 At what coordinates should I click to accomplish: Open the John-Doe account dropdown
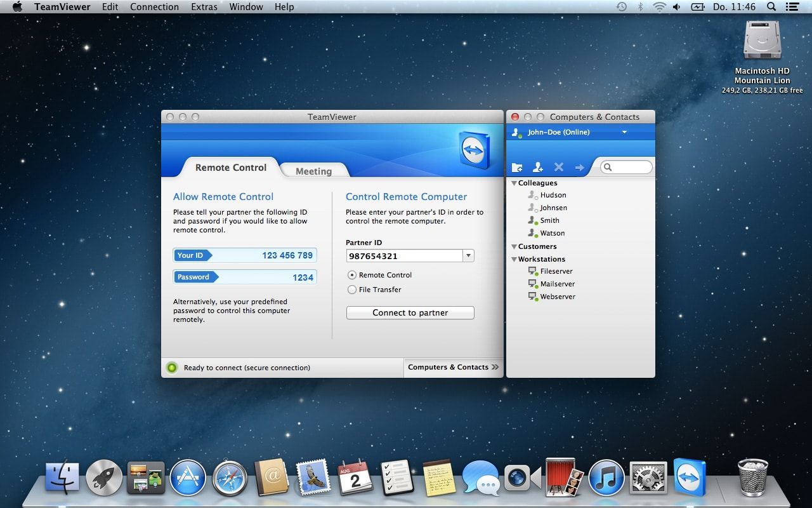(625, 132)
